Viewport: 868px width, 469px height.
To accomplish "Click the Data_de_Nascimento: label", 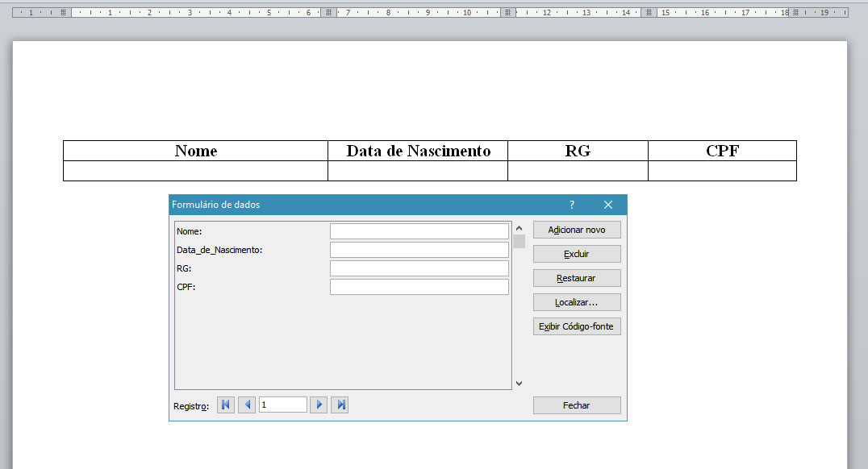I will coord(219,250).
